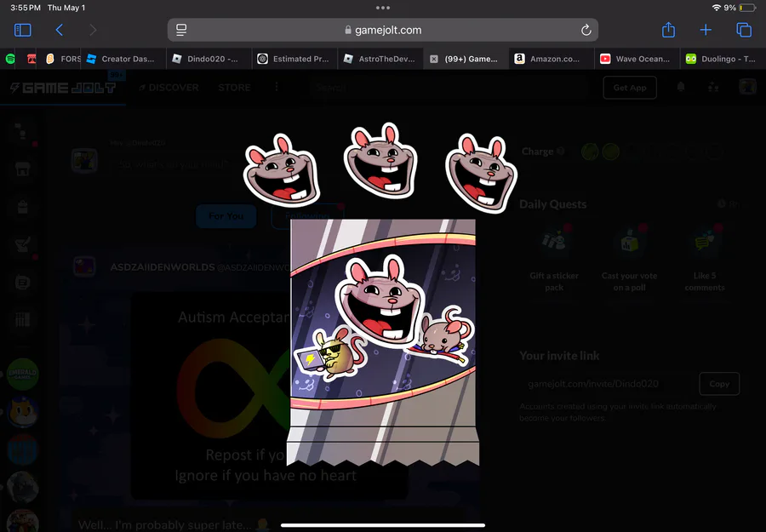Open the Game Jolt Store

tap(234, 88)
